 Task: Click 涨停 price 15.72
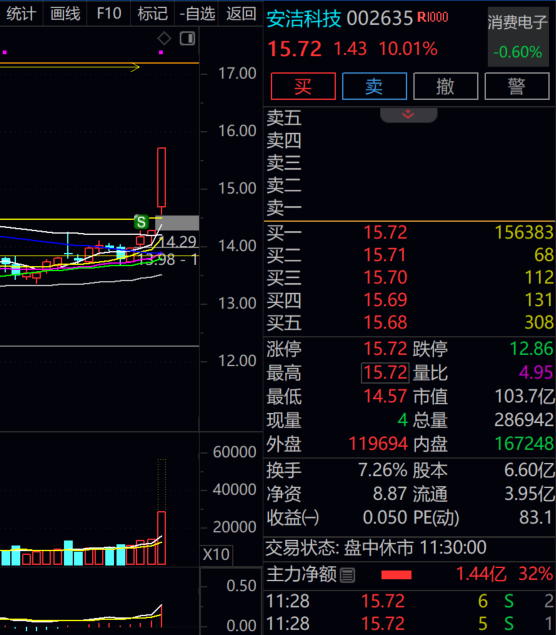(385, 349)
